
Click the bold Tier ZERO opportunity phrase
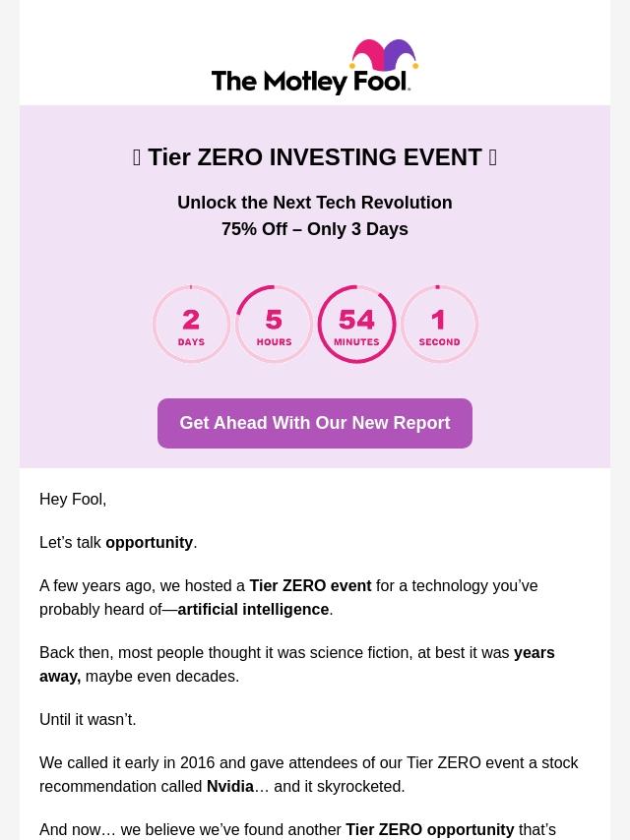(x=429, y=830)
